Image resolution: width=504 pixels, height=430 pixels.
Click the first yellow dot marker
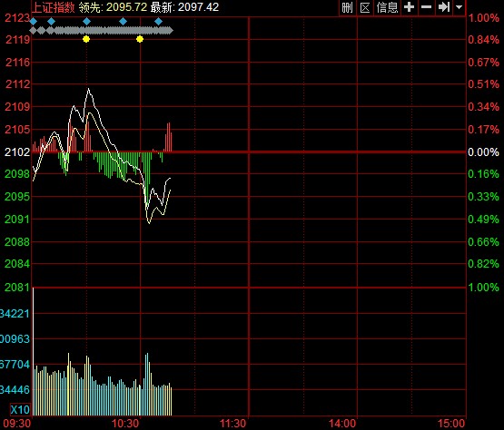(86, 39)
